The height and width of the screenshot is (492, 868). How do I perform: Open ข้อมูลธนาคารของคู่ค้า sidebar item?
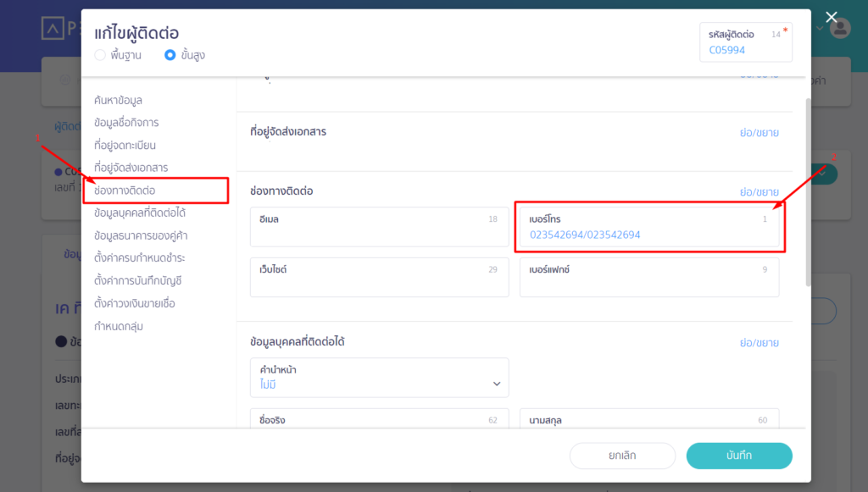pos(142,235)
